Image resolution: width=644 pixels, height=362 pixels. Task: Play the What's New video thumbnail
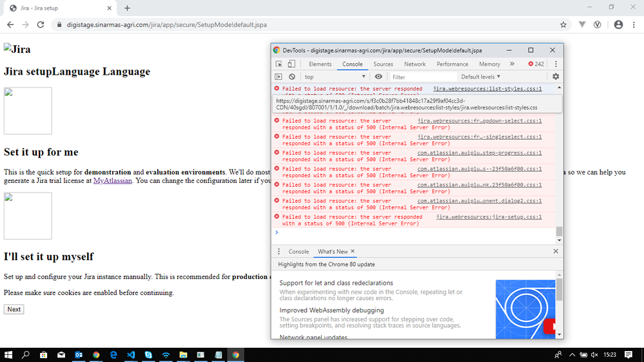[525, 309]
